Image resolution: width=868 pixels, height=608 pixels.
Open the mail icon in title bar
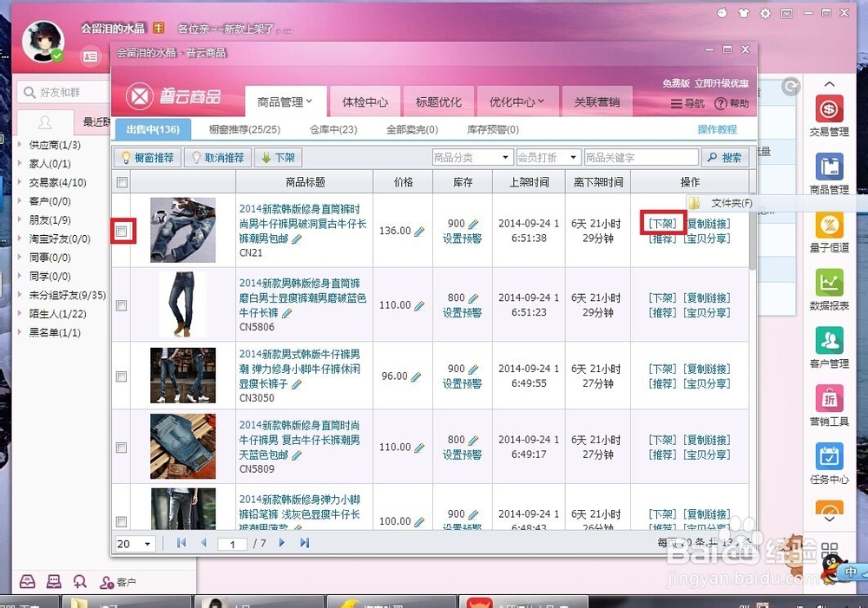point(786,13)
